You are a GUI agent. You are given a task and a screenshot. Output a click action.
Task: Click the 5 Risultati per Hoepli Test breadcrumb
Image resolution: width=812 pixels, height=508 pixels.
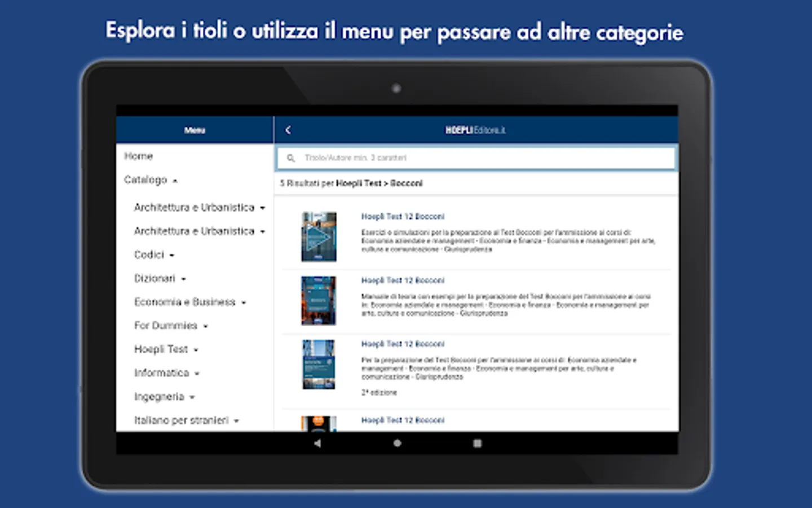[x=351, y=183]
